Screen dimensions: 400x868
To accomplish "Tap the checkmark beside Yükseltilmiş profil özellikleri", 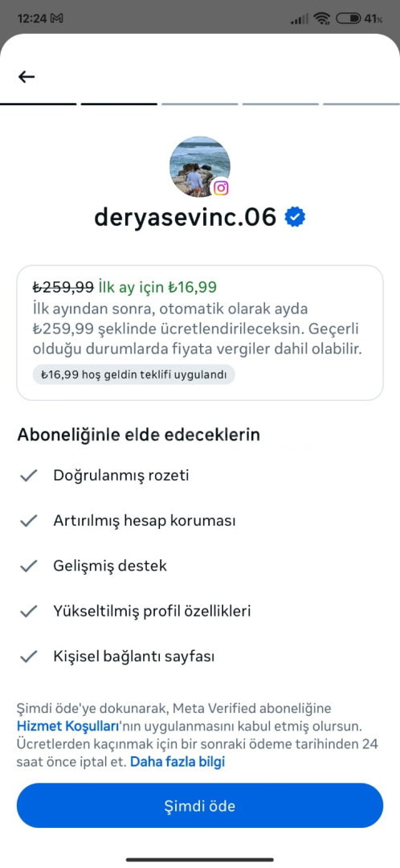I will point(28,611).
